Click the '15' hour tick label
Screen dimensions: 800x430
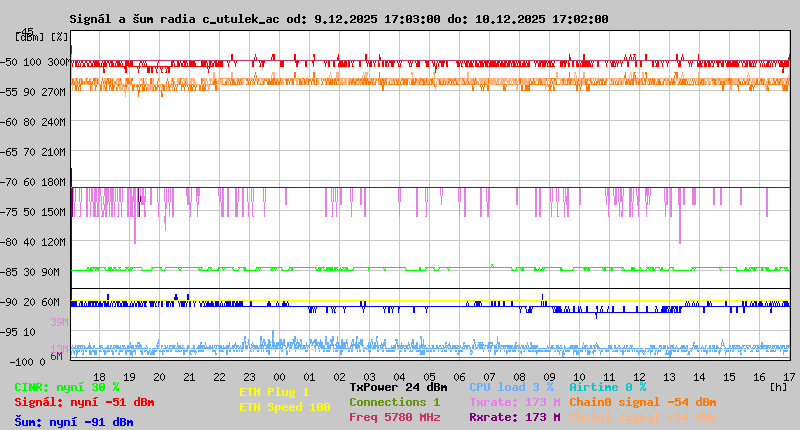[730, 377]
